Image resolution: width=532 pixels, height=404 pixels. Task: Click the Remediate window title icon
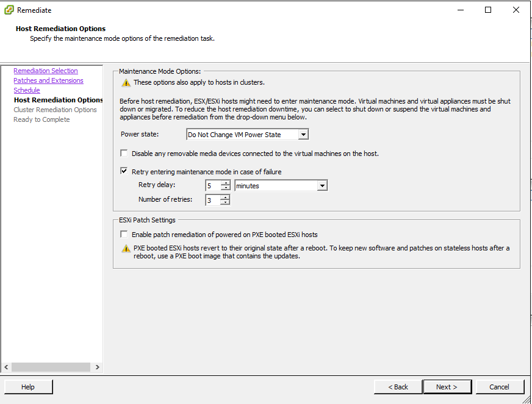(x=9, y=10)
